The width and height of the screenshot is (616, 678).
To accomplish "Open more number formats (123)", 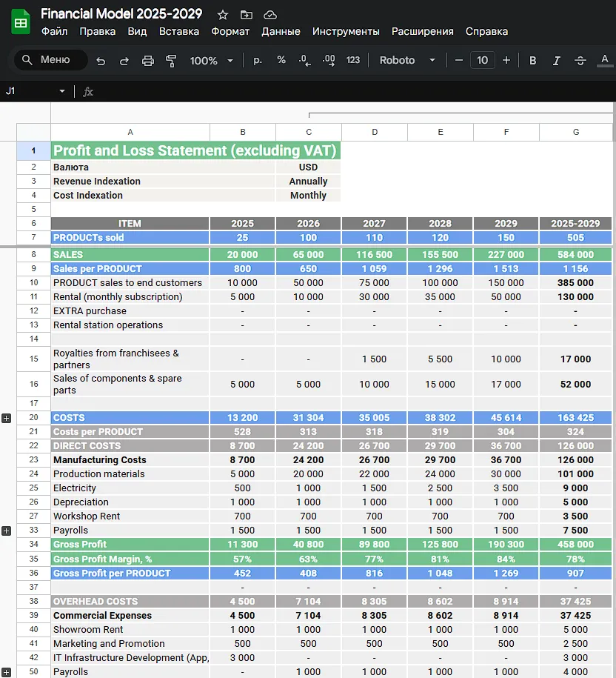I will coord(353,60).
